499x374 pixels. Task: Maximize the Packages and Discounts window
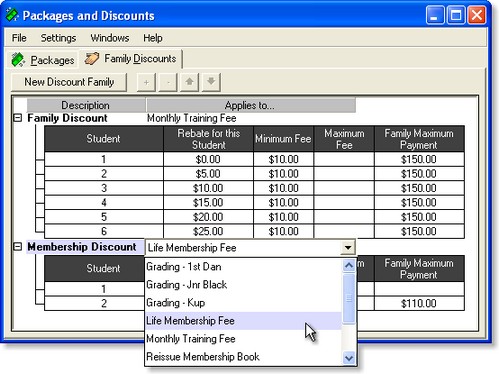(456, 15)
